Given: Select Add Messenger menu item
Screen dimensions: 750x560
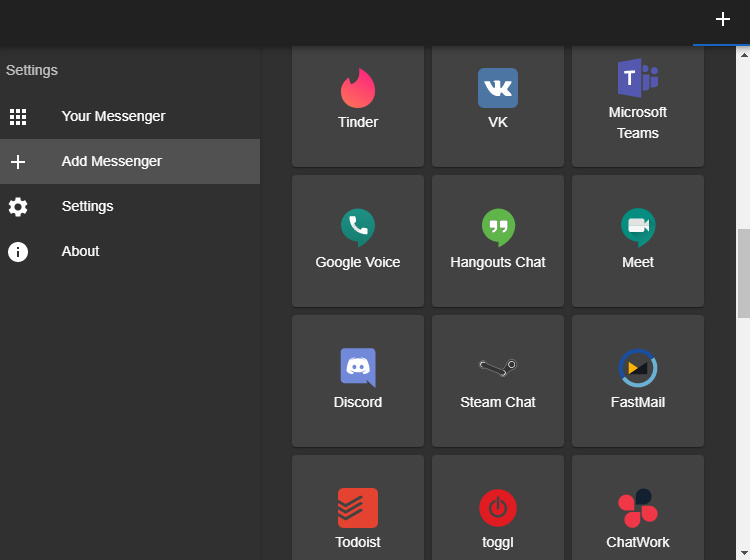Looking at the screenshot, I should coord(130,162).
